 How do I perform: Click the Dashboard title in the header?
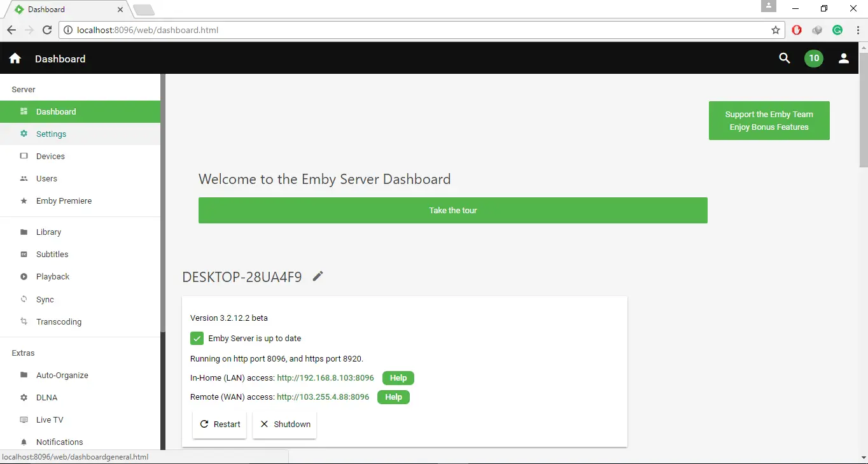coord(60,59)
